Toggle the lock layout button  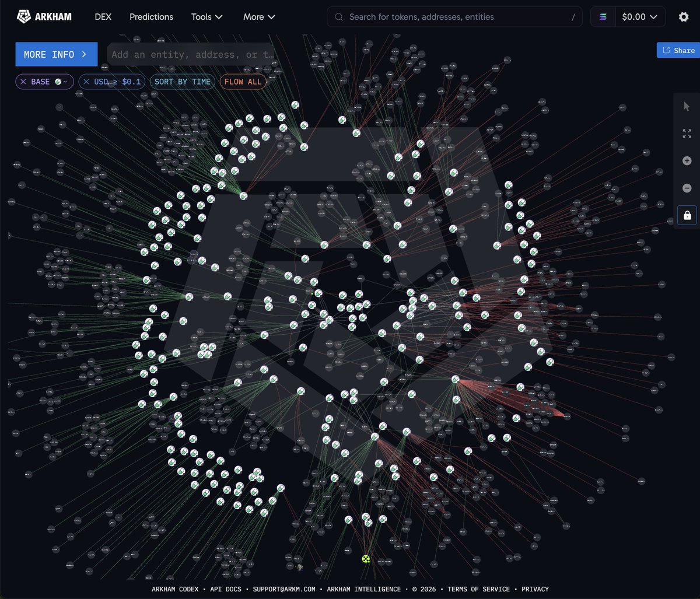(687, 215)
